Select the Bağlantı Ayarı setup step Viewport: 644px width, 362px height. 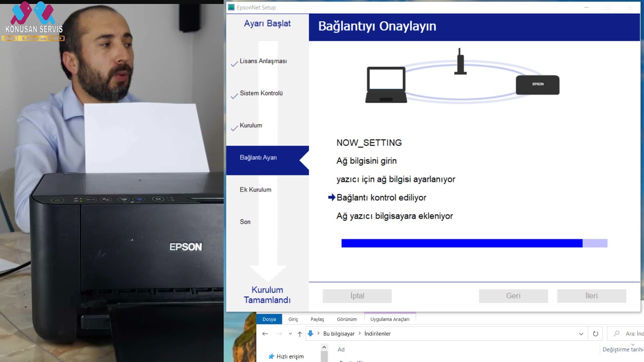pyautogui.click(x=267, y=160)
